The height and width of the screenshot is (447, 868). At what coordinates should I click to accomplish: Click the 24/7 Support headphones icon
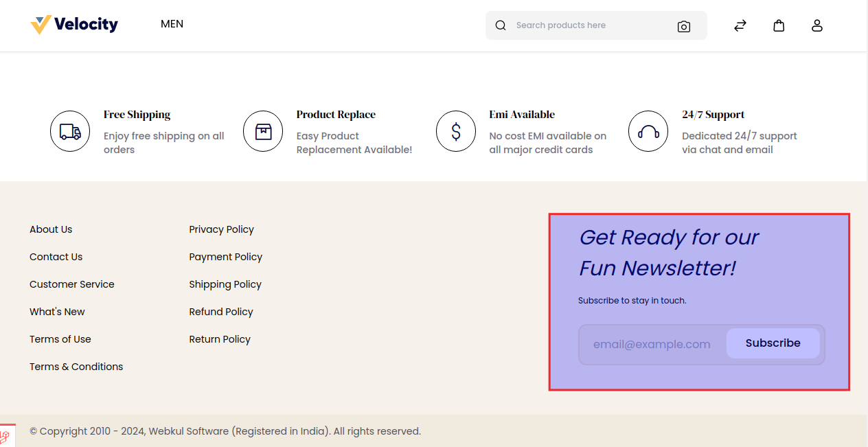point(648,131)
